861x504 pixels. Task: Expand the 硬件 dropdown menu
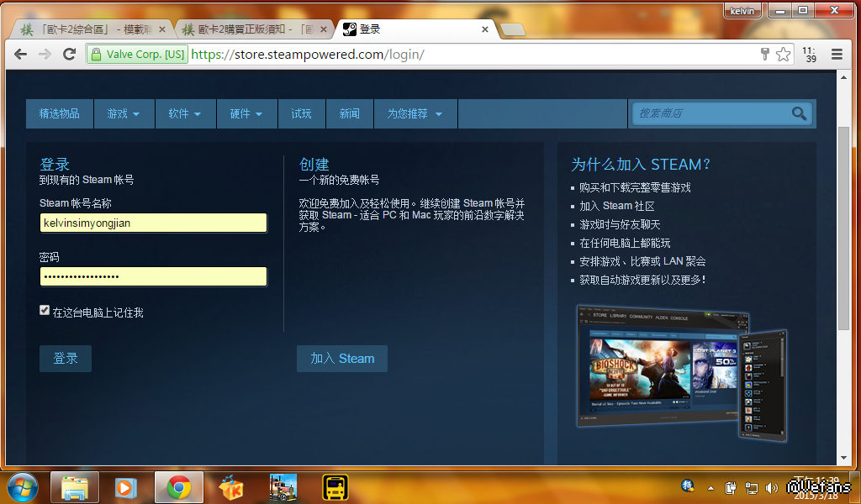pos(246,113)
